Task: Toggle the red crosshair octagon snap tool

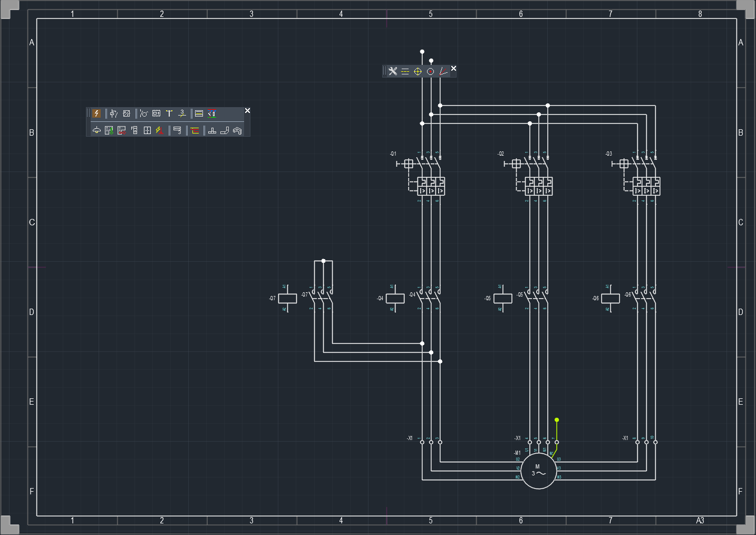Action: (431, 71)
